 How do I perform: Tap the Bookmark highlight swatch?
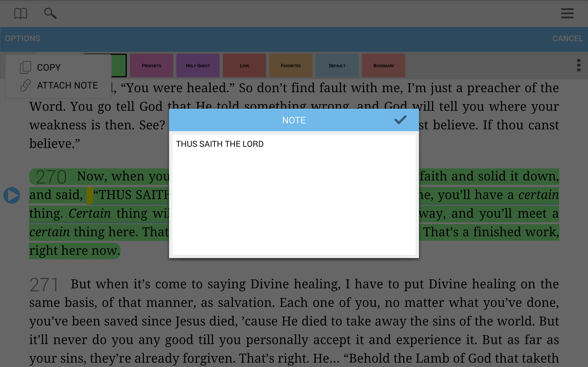pos(383,66)
